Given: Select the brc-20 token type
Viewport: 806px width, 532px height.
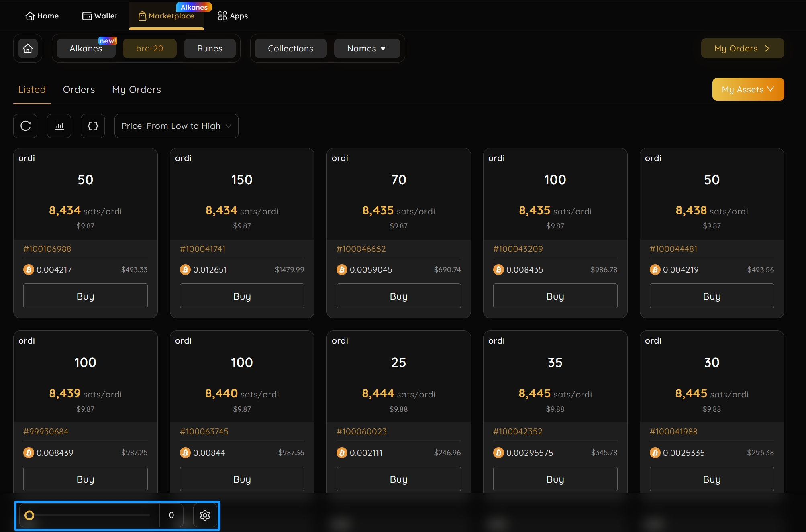Looking at the screenshot, I should [149, 49].
